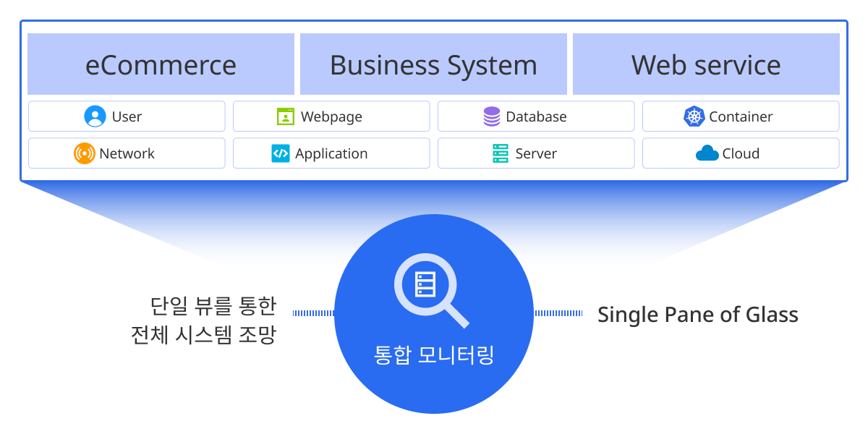Open the eCommerce panel header
The width and height of the screenshot is (868, 429).
(161, 64)
